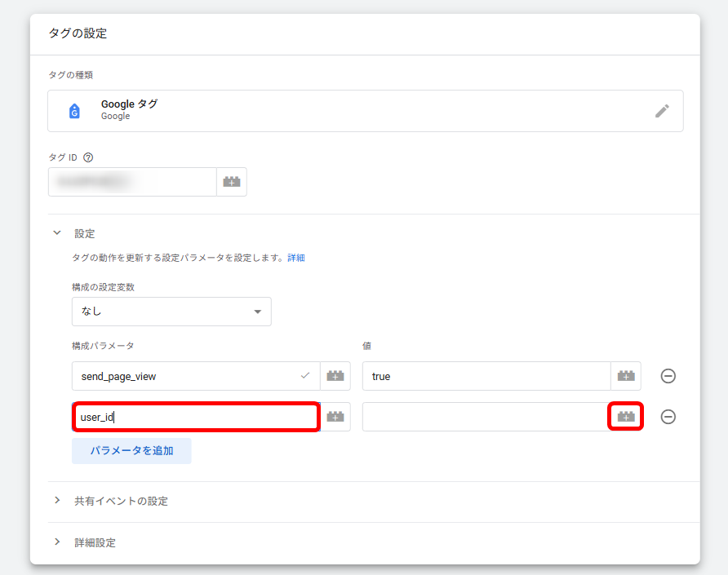Viewport: 728px width, 575px height.
Task: Open 構成の設定変数 dropdown showing なし
Action: coord(171,312)
